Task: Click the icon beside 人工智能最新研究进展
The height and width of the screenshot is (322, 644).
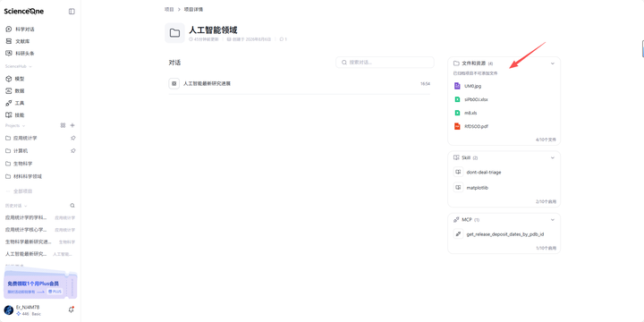Action: [x=174, y=83]
